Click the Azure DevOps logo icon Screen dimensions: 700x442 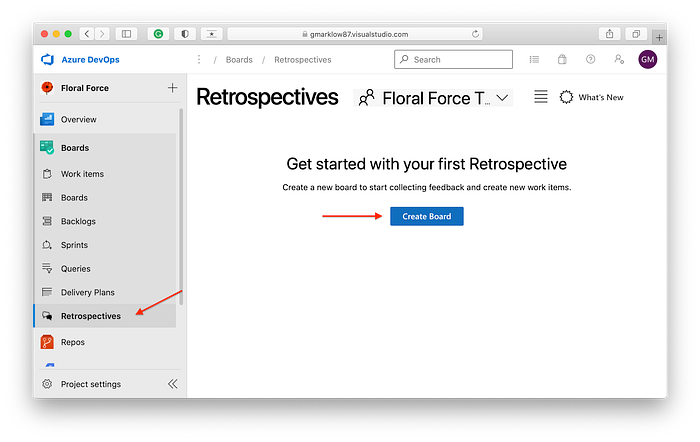pos(47,59)
